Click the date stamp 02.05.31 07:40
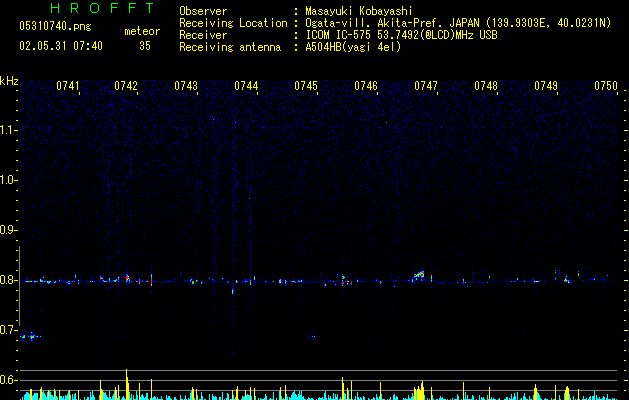 [x=61, y=46]
